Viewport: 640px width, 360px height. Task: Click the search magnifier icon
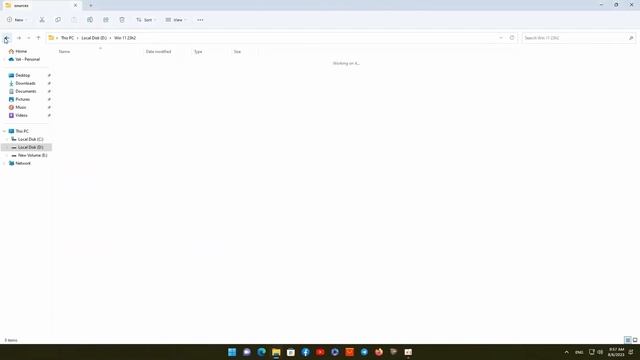(x=631, y=38)
